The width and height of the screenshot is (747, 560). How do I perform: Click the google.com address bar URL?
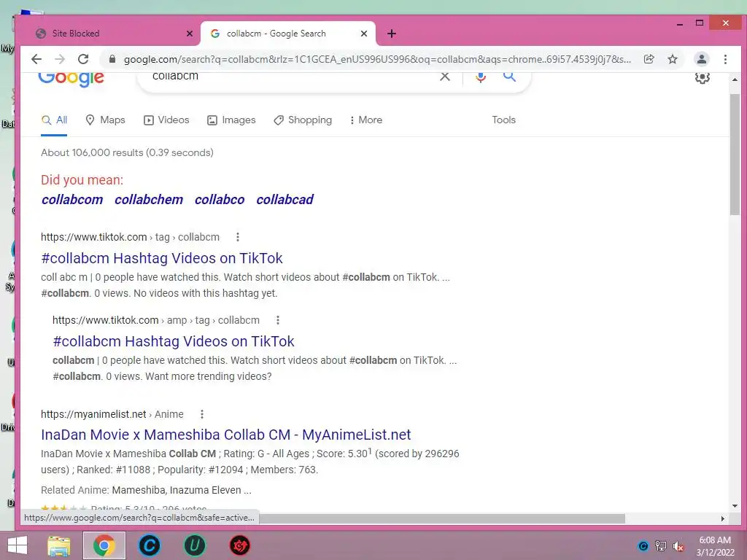(376, 59)
